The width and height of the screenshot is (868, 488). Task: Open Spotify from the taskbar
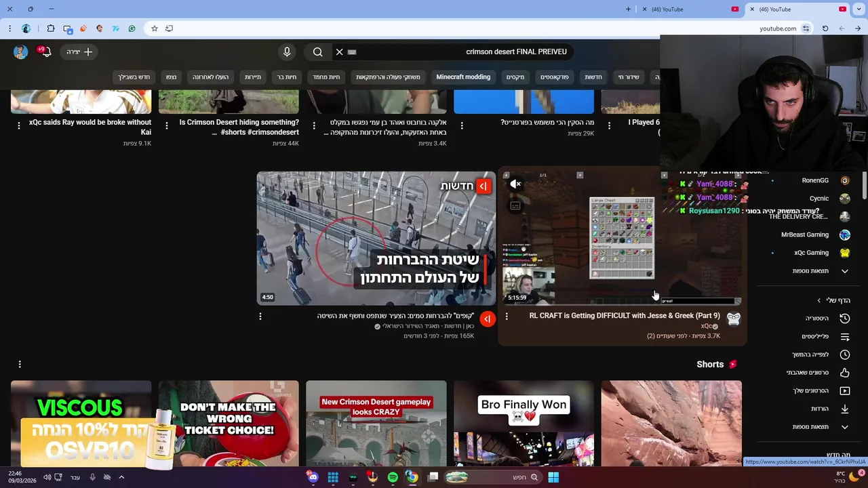(393, 477)
